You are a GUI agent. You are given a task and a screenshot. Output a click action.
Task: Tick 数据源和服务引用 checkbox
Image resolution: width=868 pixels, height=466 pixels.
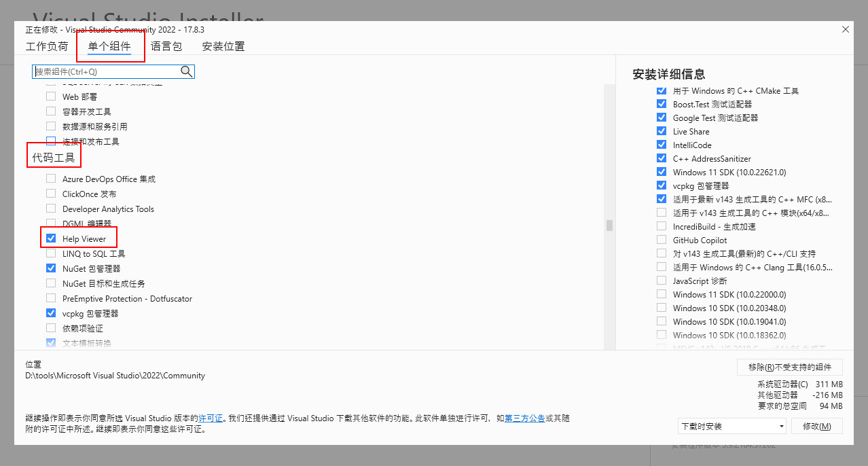[x=51, y=126]
